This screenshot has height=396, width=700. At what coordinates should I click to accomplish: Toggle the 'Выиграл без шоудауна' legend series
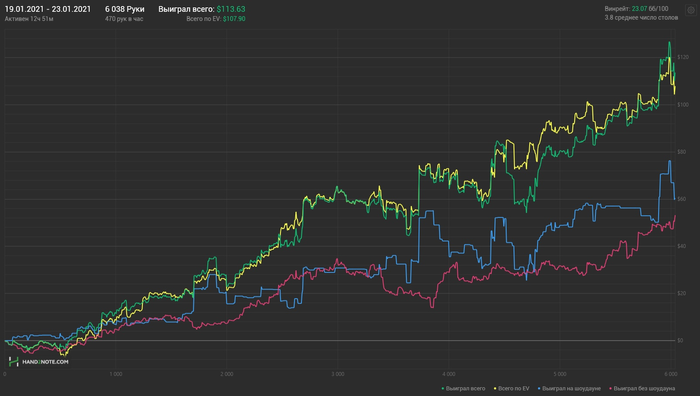(x=642, y=388)
